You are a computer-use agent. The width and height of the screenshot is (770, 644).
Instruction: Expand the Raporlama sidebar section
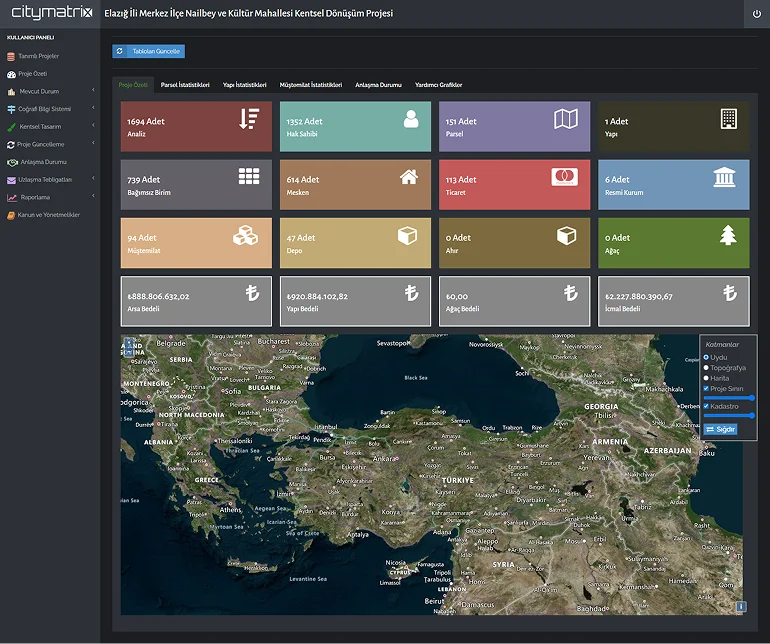pos(35,197)
